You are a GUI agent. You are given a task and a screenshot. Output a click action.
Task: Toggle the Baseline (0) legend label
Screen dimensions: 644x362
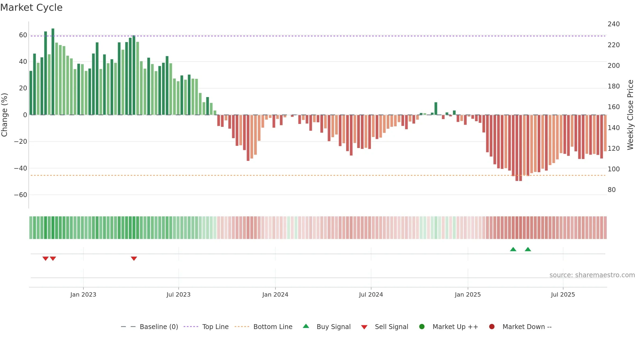pyautogui.click(x=159, y=327)
